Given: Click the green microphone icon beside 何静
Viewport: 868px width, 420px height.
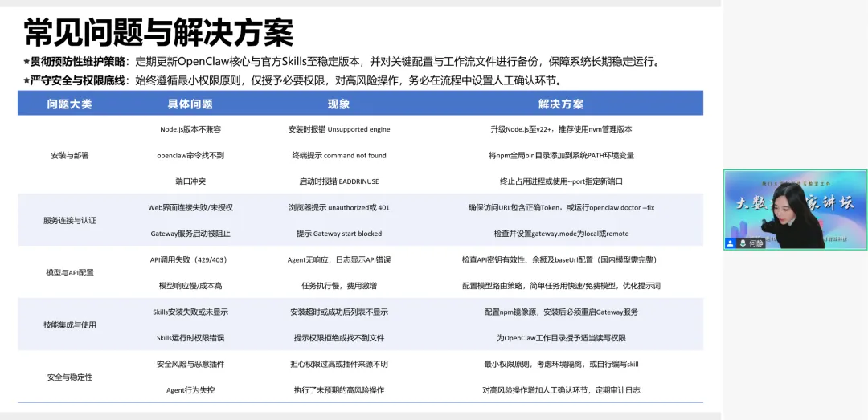Looking at the screenshot, I should click(x=743, y=243).
